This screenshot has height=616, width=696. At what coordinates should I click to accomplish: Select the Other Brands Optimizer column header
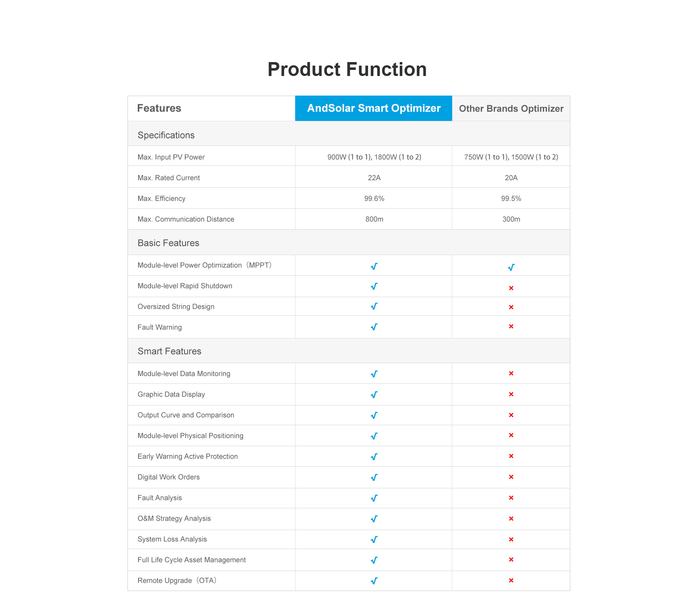(x=511, y=108)
